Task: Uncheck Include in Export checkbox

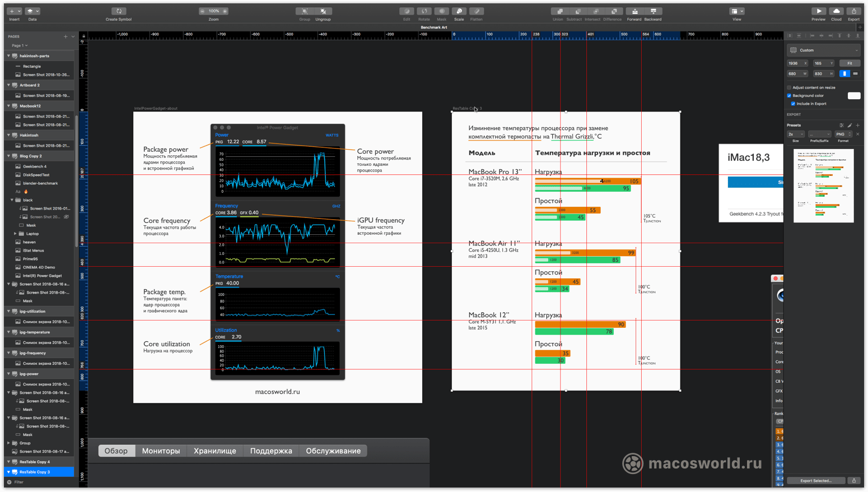Action: pyautogui.click(x=793, y=104)
